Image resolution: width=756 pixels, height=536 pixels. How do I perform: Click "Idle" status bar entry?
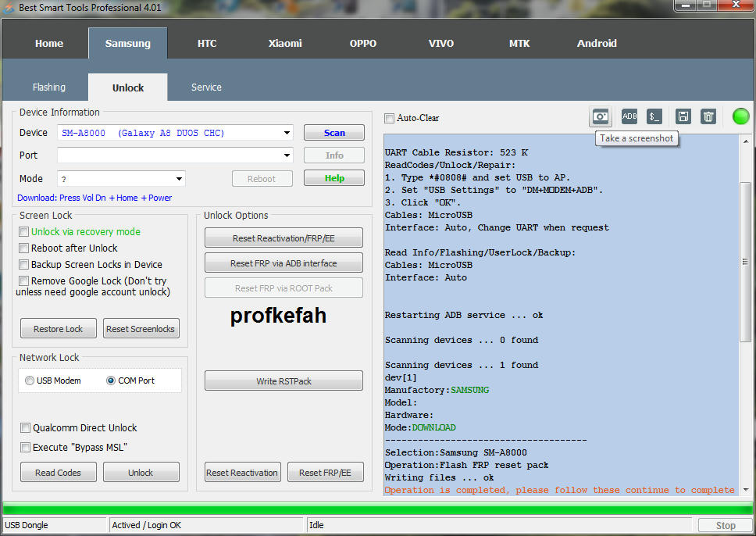point(316,525)
